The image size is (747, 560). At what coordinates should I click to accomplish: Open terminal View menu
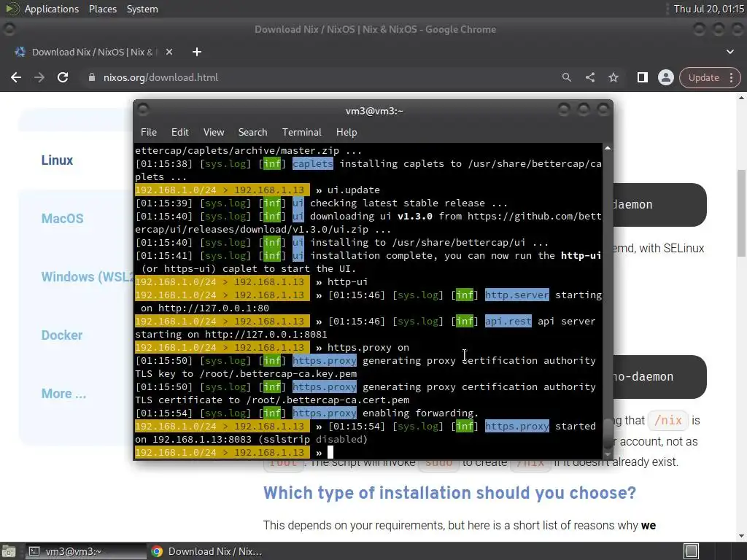point(214,133)
